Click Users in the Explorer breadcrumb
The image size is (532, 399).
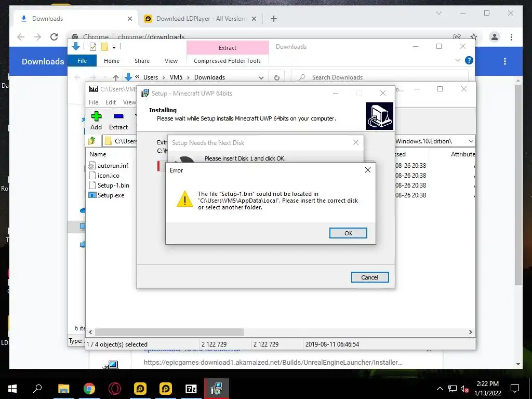coord(151,77)
